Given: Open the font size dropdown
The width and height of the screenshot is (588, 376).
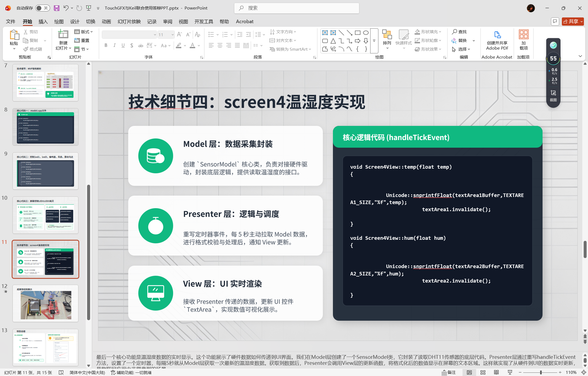Looking at the screenshot, I should (x=173, y=35).
